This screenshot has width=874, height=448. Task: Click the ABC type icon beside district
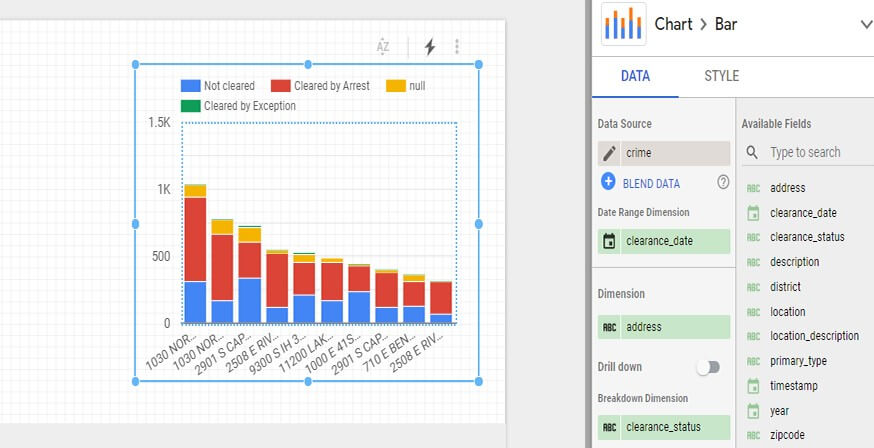point(753,288)
